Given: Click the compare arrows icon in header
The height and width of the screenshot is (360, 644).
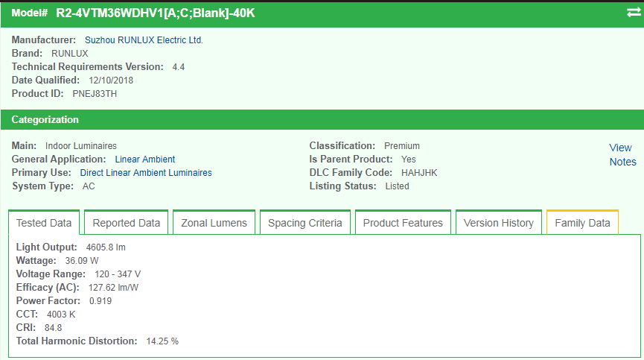Looking at the screenshot, I should pos(633,13).
